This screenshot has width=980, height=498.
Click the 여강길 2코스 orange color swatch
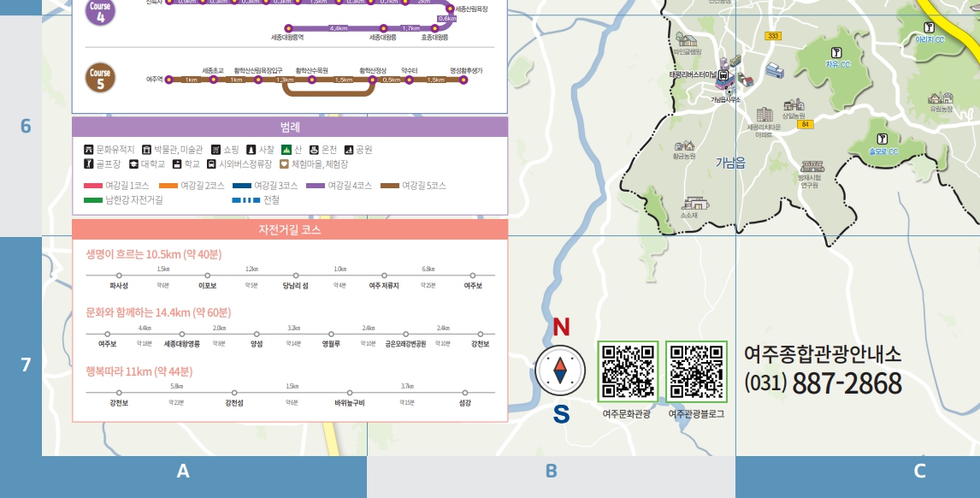click(x=168, y=186)
